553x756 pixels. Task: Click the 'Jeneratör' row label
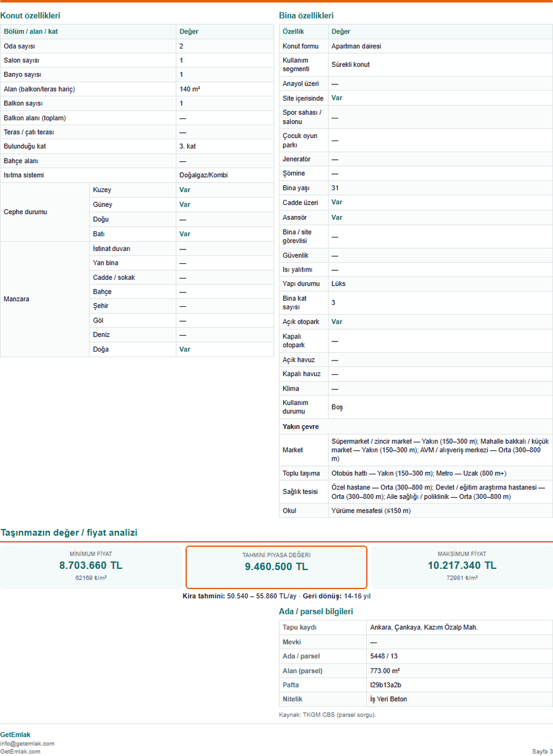(x=296, y=159)
